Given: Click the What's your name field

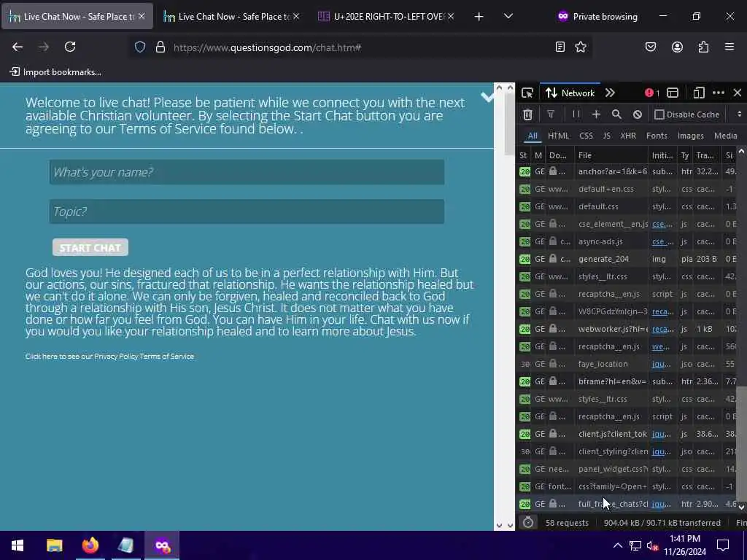Looking at the screenshot, I should (247, 172).
